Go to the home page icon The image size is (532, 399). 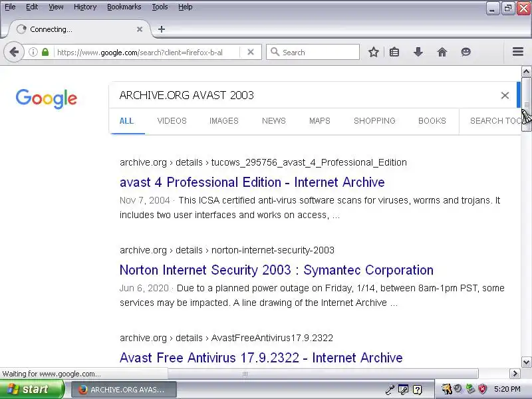(x=442, y=52)
